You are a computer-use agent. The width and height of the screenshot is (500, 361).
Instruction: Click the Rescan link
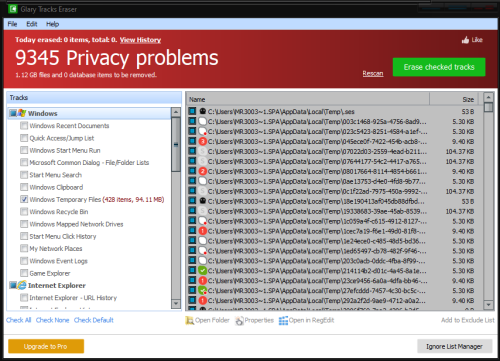coord(373,73)
